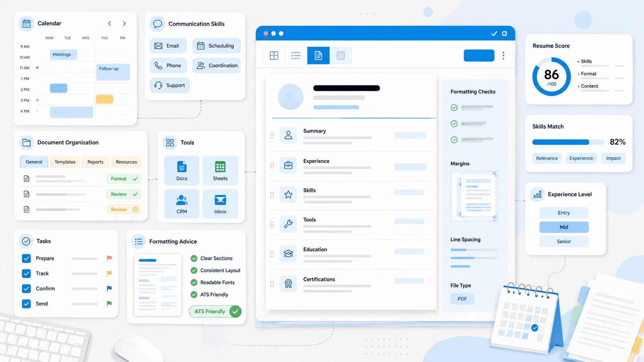Grab the Certifications section drag handle
Viewport: 644px width, 362px height.
(272, 284)
